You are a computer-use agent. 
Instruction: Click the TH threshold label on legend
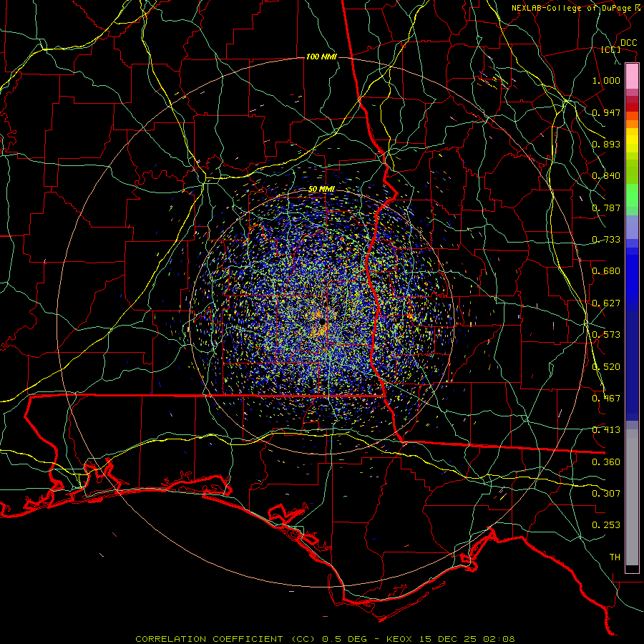coord(615,557)
